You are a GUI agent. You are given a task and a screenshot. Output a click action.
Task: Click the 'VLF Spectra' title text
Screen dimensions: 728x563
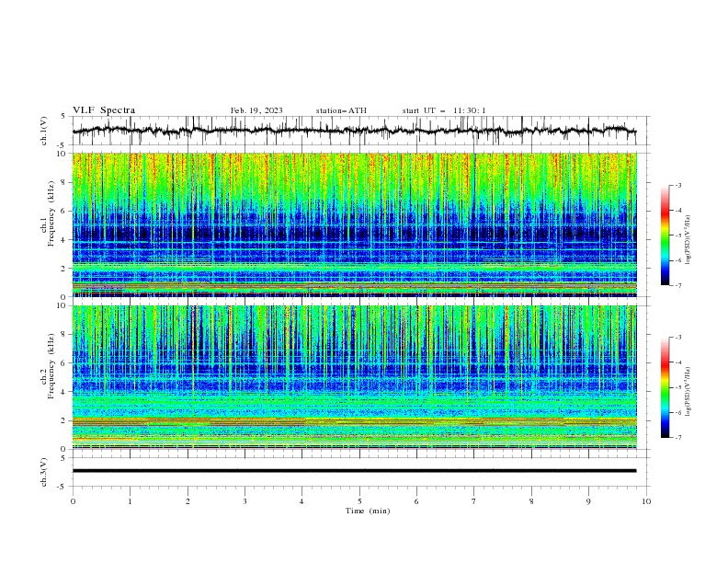tap(104, 110)
